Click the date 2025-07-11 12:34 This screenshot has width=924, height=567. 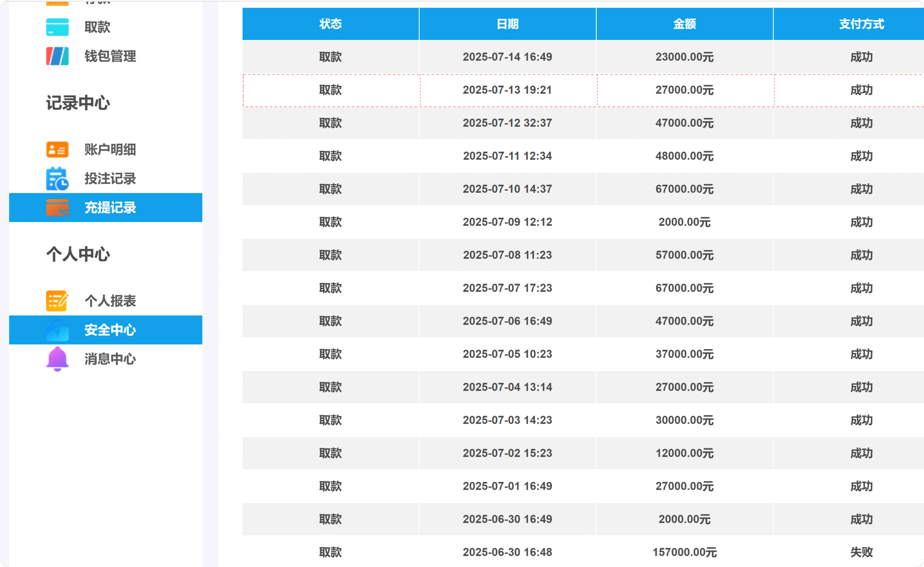[x=507, y=156]
